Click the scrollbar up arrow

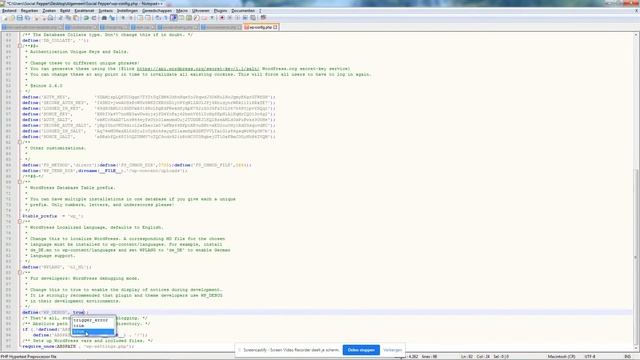tap(636, 35)
